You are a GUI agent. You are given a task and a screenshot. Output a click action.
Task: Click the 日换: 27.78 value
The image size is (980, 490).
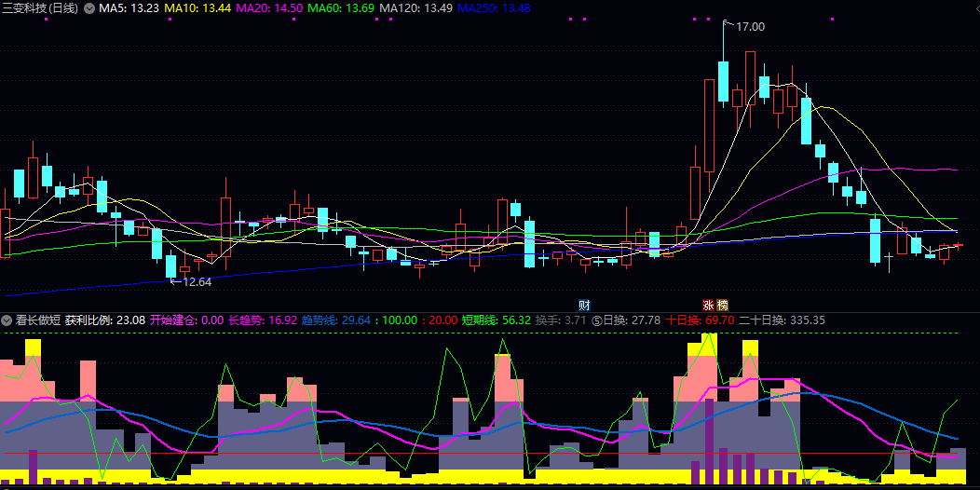pyautogui.click(x=632, y=320)
